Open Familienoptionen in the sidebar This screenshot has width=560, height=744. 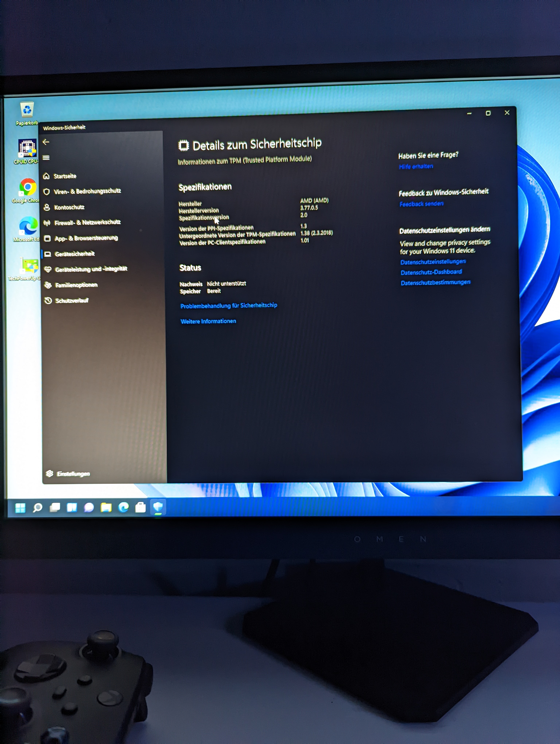click(x=76, y=285)
